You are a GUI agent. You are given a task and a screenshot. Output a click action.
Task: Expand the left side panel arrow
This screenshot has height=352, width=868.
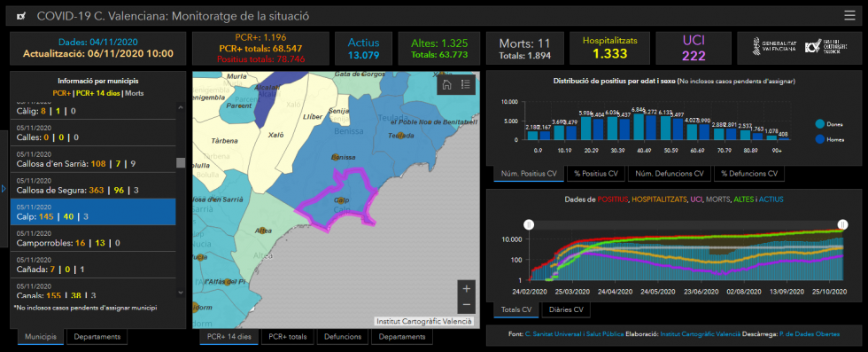4,189
